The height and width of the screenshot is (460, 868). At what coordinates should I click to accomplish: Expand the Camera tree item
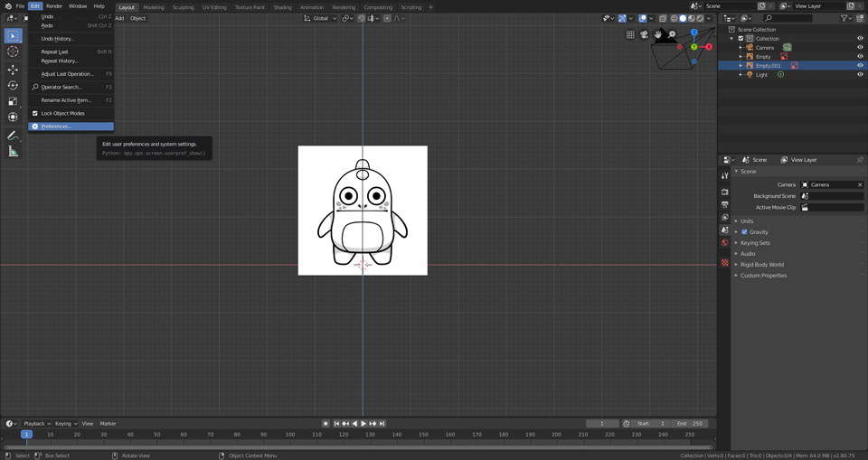(741, 48)
